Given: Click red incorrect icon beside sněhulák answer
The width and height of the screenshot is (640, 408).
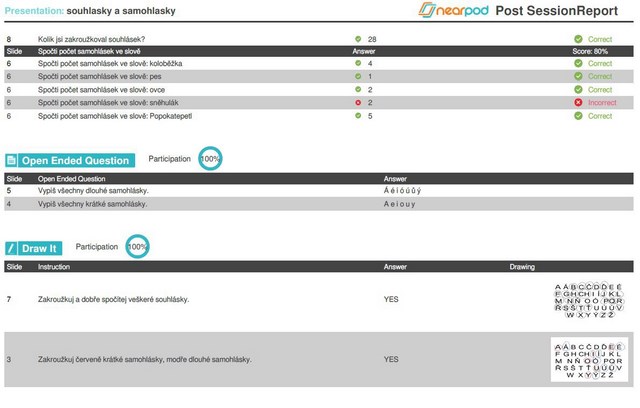Looking at the screenshot, I should point(357,102).
